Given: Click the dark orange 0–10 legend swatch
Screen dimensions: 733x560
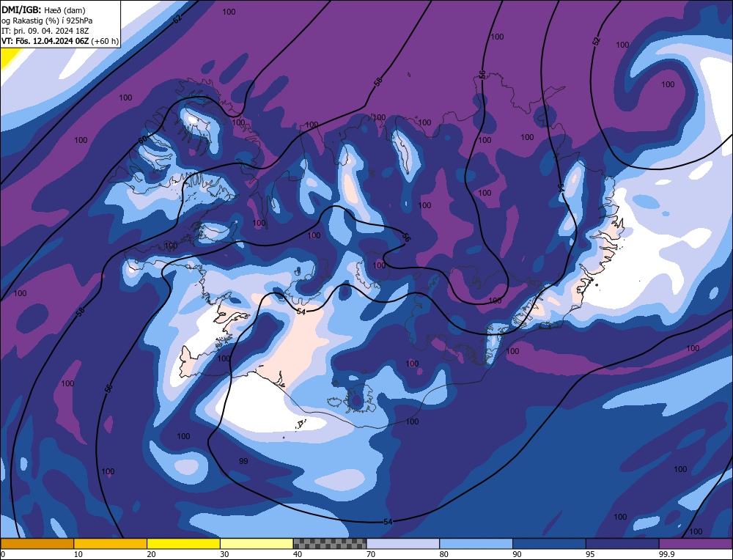Looking at the screenshot, I should coord(37,544).
